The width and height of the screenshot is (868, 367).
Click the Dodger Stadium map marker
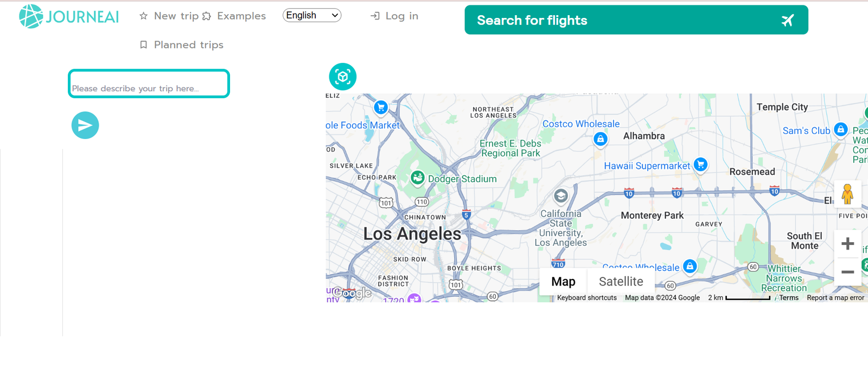coord(417,178)
